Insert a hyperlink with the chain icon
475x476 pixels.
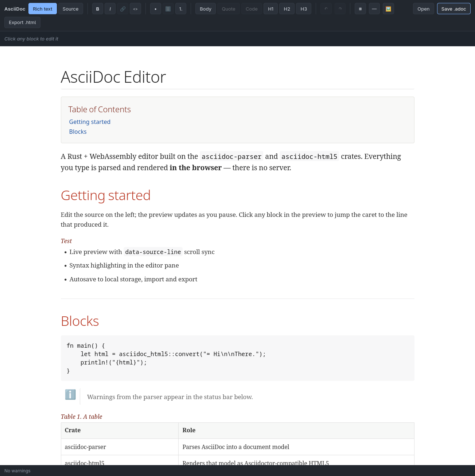(x=123, y=9)
